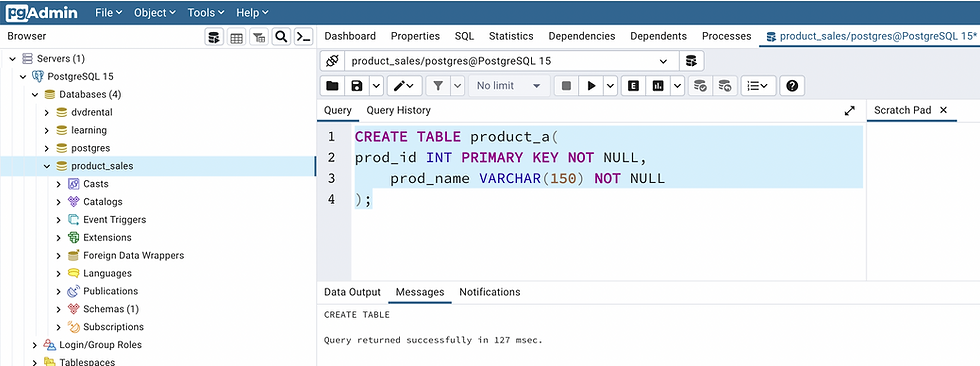980x366 pixels.
Task: Switch to the Dashboard tab
Action: [x=350, y=36]
